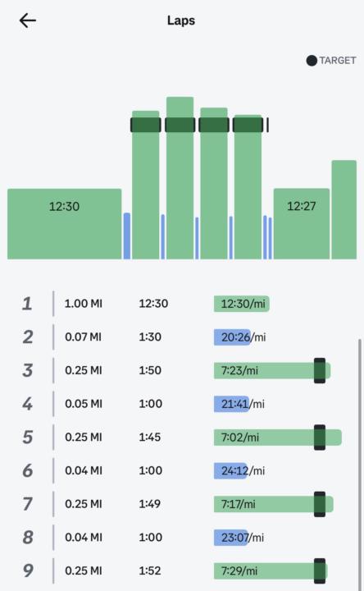Click the lap list scrollbar
Viewport: 364px width, 591px height.
click(359, 465)
